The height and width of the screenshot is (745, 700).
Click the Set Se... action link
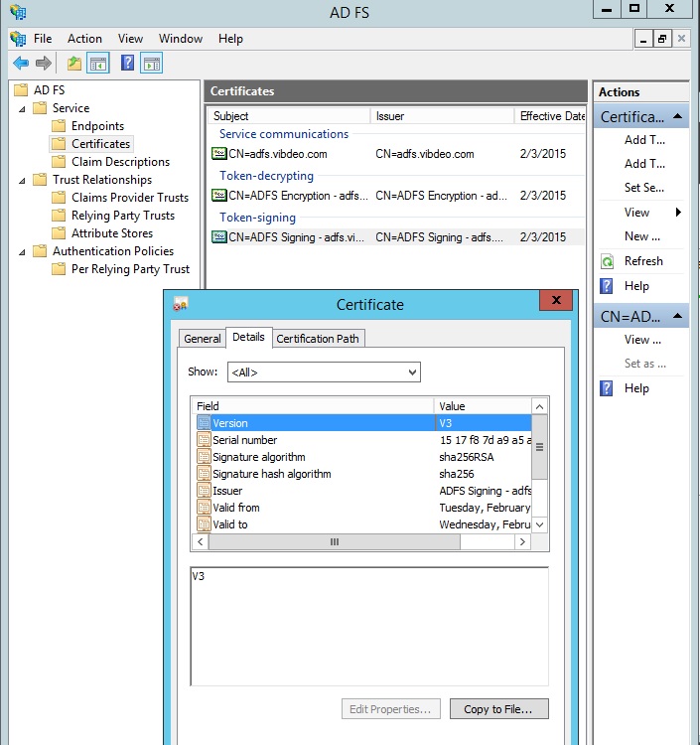(643, 188)
